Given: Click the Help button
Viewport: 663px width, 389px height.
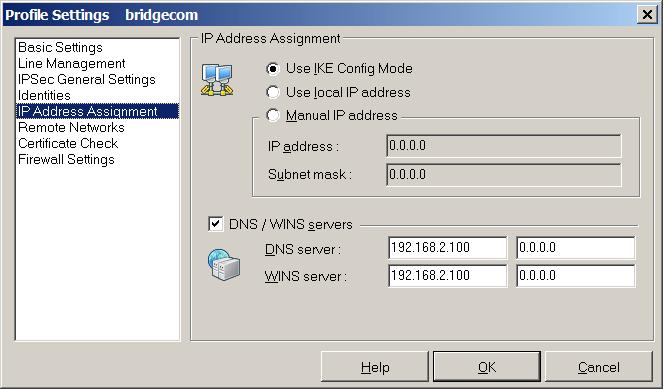Looking at the screenshot, I should tap(375, 367).
